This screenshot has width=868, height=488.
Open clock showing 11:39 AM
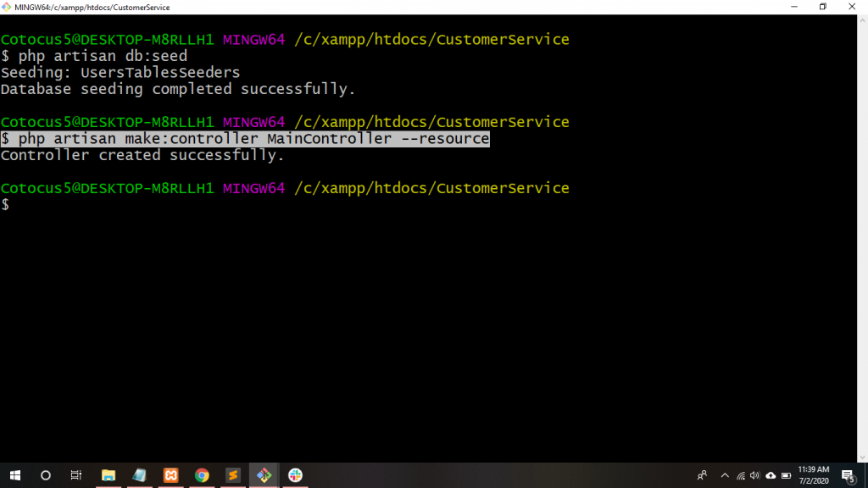tap(813, 475)
